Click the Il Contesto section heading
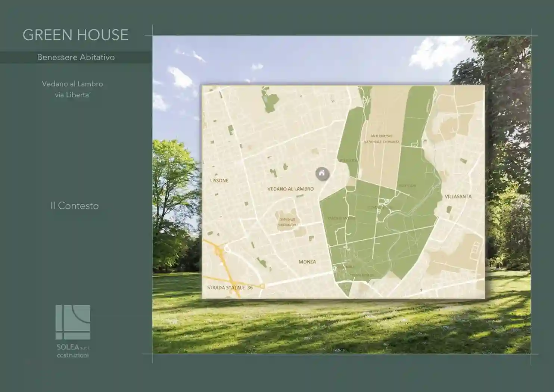This screenshot has width=554, height=392. pos(75,206)
